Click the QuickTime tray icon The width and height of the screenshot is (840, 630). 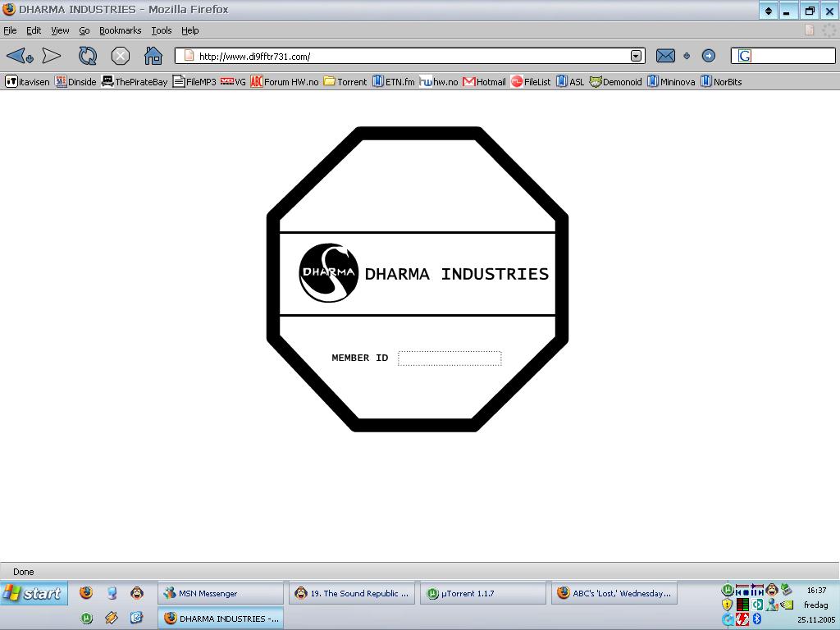tap(728, 619)
